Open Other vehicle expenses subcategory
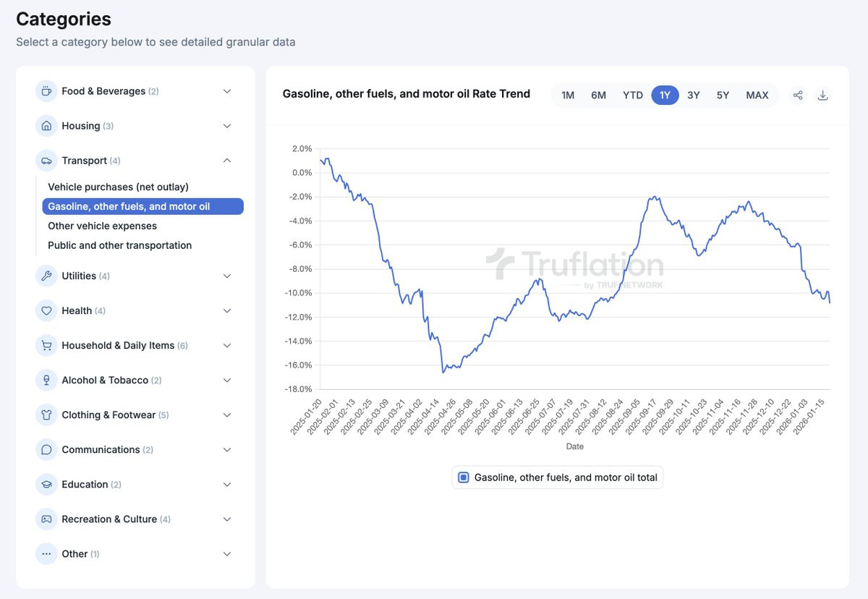868x599 pixels. tap(103, 226)
